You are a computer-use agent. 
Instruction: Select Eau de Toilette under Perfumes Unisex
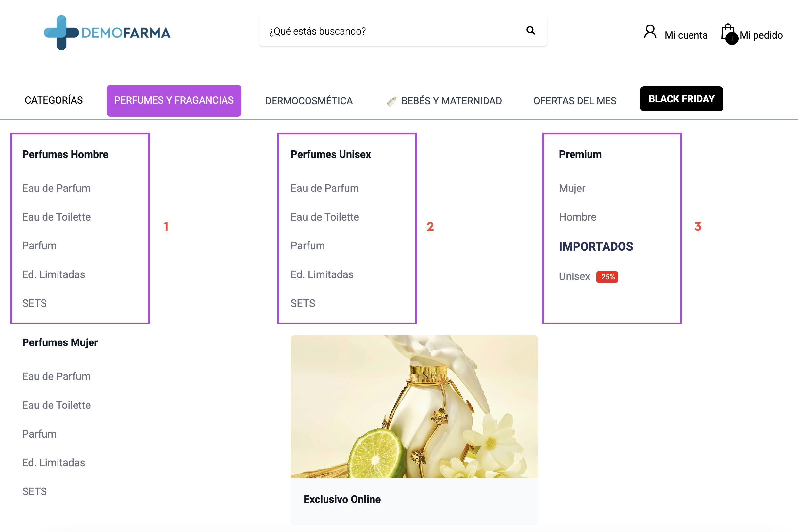click(324, 217)
